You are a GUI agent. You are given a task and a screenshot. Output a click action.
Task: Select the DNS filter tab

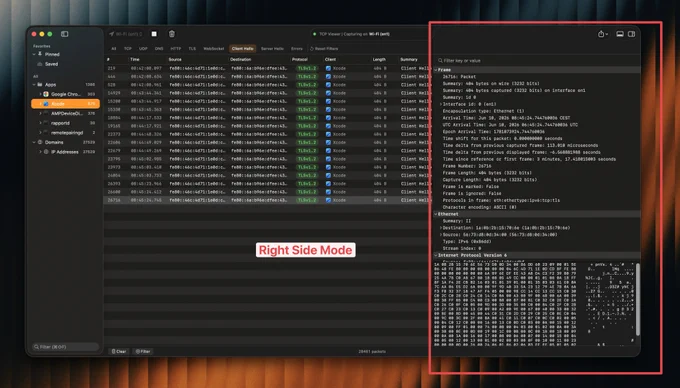pyautogui.click(x=159, y=49)
